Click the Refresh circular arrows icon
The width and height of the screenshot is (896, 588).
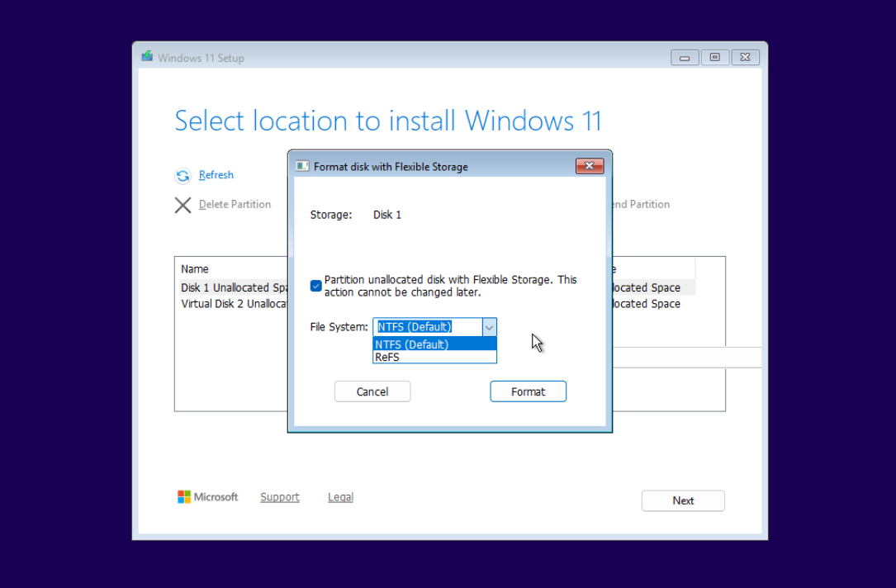click(x=183, y=175)
